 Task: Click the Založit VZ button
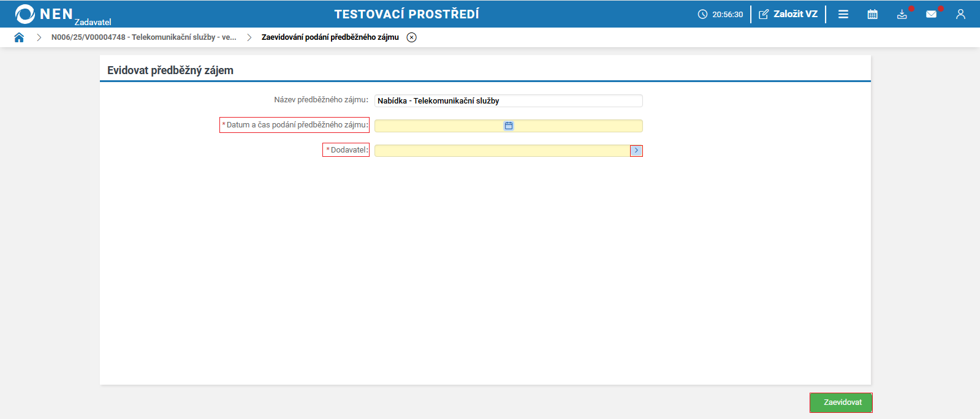point(788,14)
